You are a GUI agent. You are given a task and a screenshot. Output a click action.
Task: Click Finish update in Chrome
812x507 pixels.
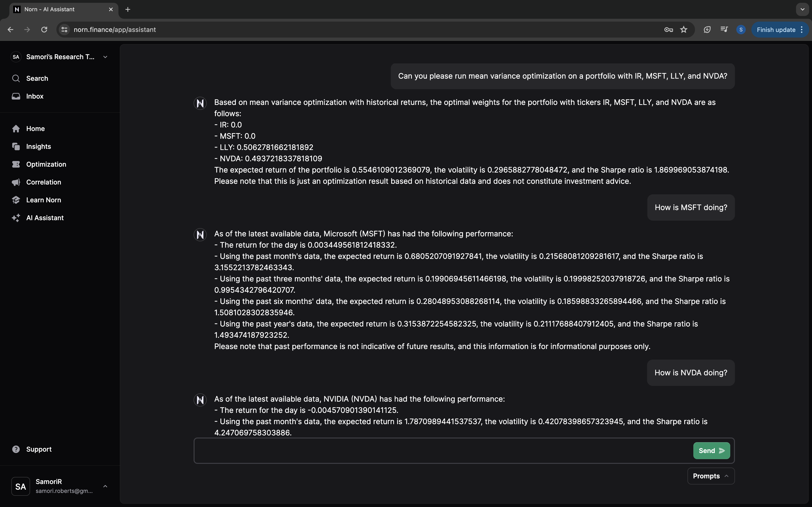[776, 30]
